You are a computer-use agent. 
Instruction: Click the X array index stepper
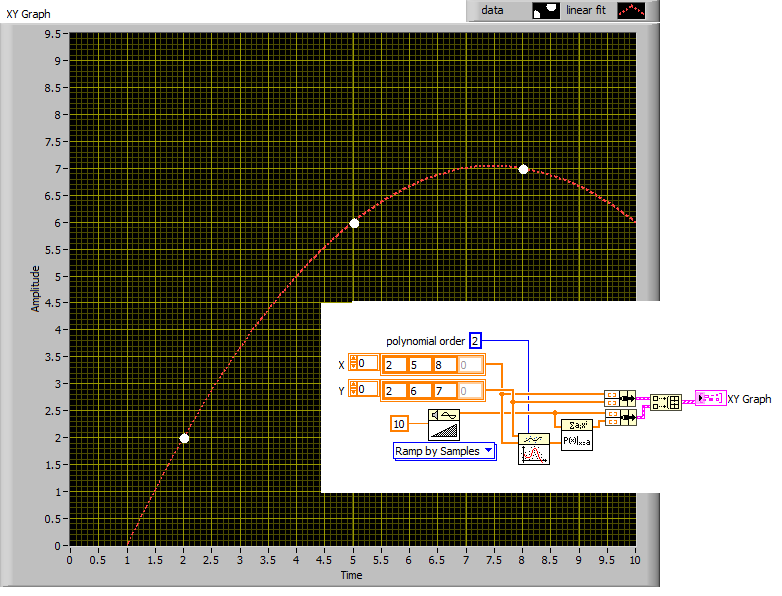point(353,363)
